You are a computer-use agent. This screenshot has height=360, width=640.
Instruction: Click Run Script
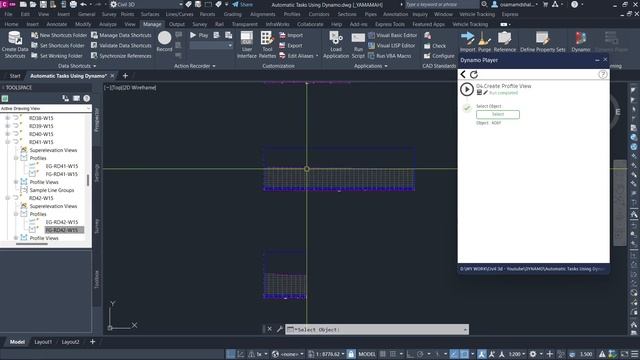pos(358,45)
